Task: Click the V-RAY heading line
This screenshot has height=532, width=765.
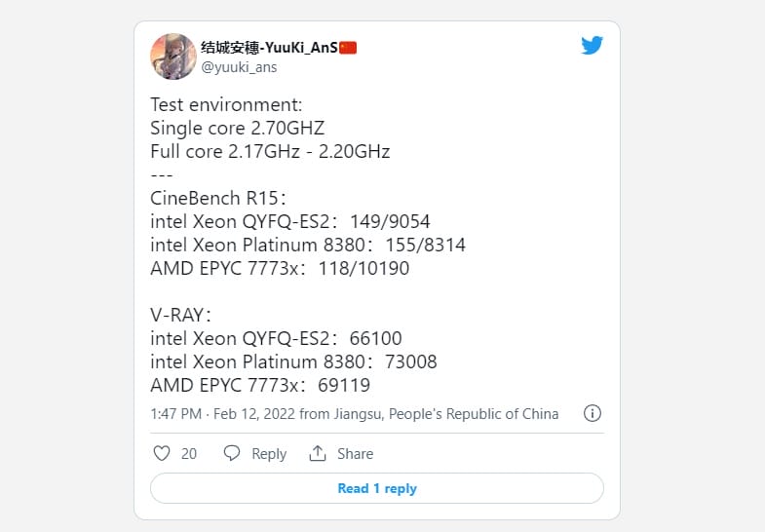Action: pyautogui.click(x=182, y=315)
